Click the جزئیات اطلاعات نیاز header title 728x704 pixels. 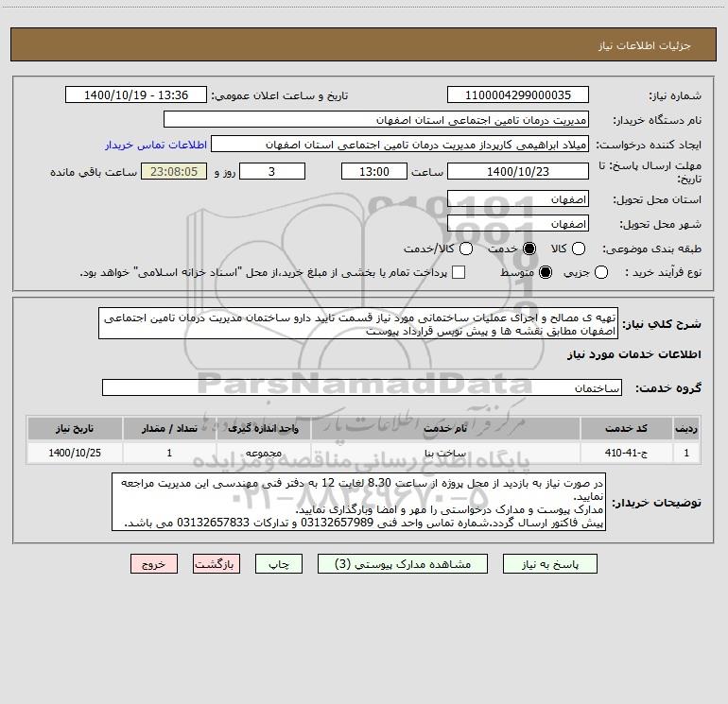(x=645, y=45)
